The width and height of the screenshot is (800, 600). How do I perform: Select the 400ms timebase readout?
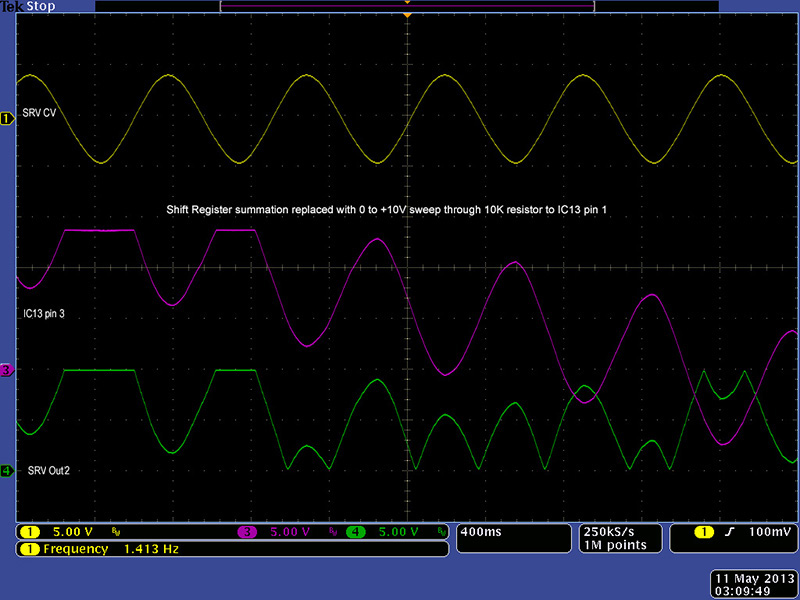pyautogui.click(x=482, y=531)
